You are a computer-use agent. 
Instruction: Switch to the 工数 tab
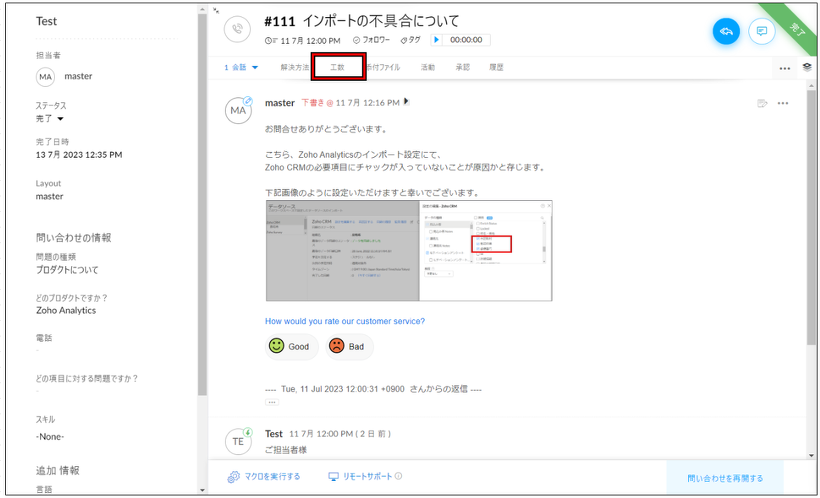click(x=338, y=67)
